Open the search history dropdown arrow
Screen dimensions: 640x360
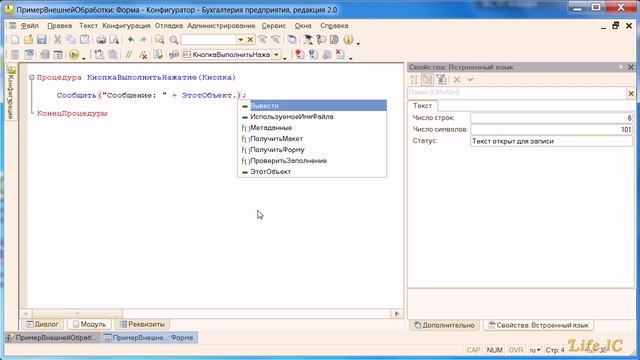[240, 40]
